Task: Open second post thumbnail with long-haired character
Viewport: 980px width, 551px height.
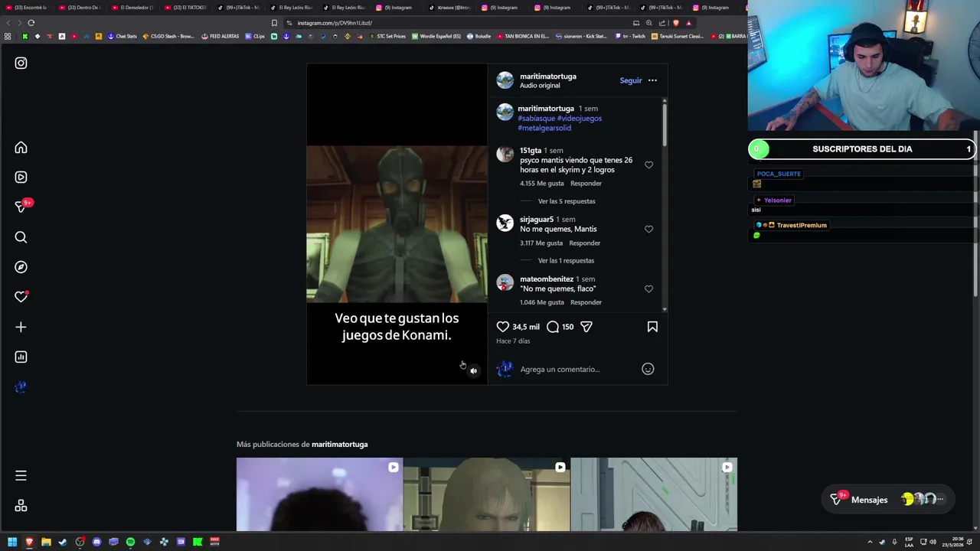Action: (486, 494)
